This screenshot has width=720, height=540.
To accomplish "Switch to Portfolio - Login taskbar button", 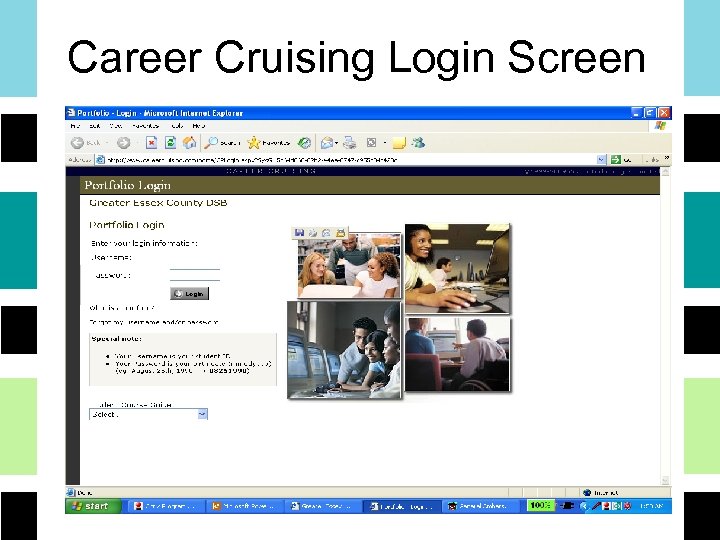I will [403, 506].
